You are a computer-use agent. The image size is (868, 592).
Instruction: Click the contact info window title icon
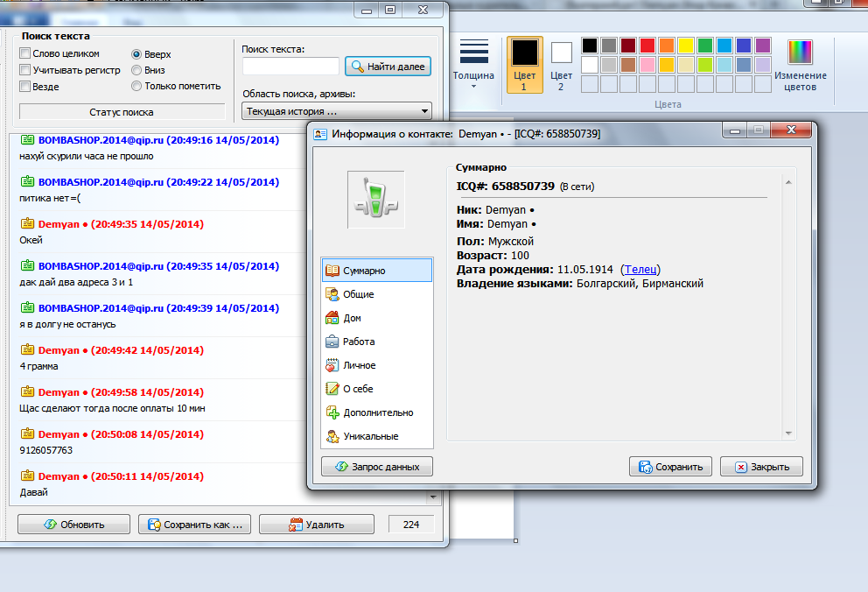pyautogui.click(x=320, y=133)
